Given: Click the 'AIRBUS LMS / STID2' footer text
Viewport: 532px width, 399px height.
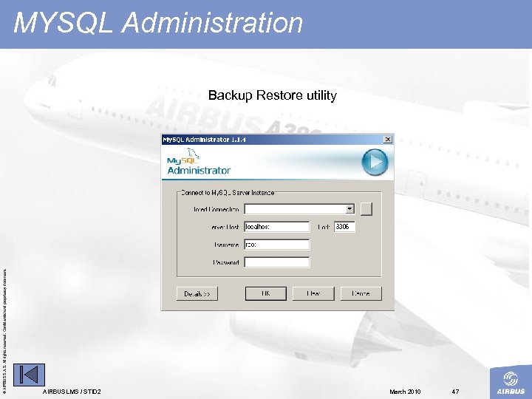Looking at the screenshot, I should [x=72, y=392].
